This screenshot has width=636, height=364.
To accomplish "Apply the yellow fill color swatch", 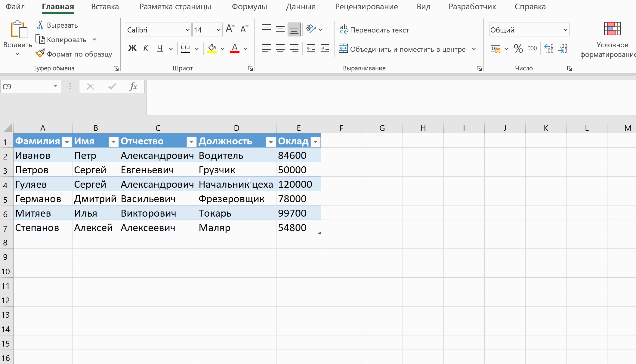I will [x=212, y=48].
